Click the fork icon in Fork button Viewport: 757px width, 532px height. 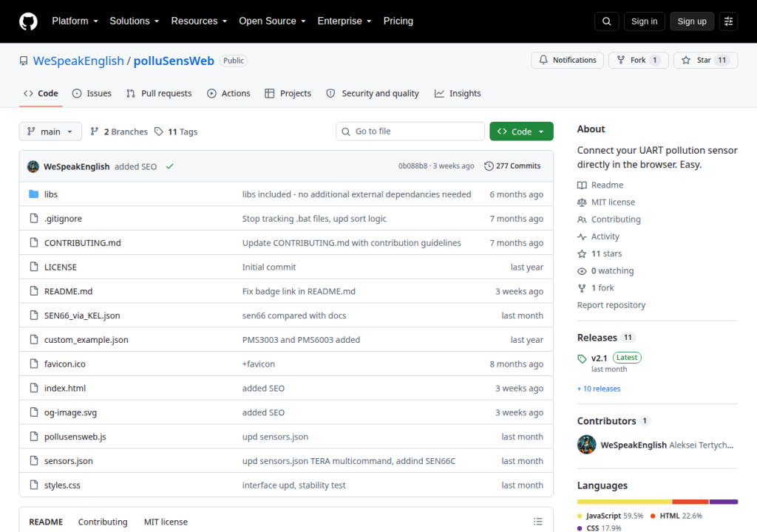(x=621, y=61)
